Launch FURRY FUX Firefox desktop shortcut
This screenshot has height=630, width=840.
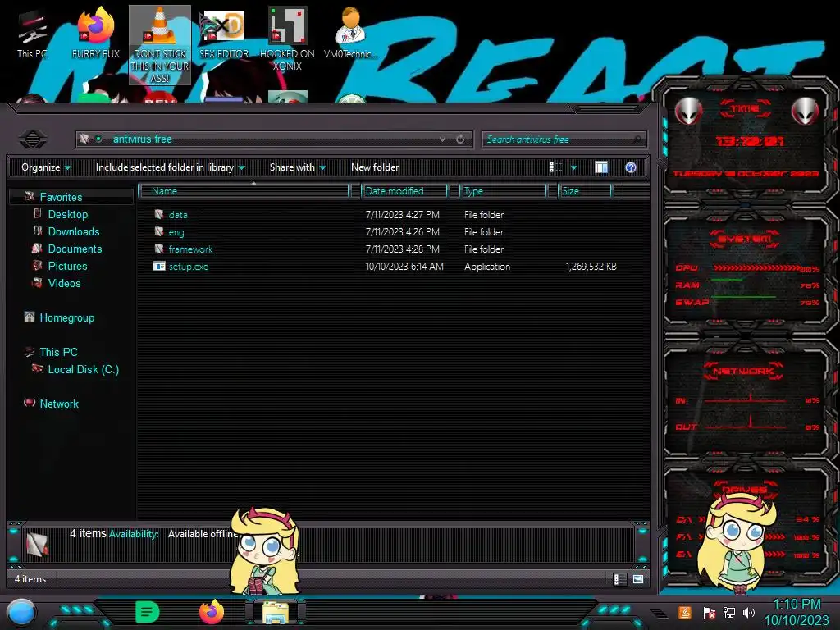[x=96, y=33]
